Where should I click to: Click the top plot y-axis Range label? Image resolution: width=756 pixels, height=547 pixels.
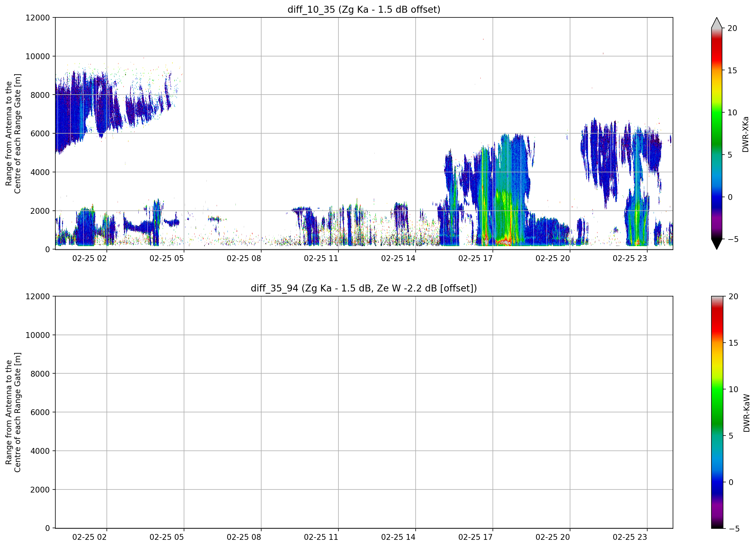pyautogui.click(x=13, y=134)
